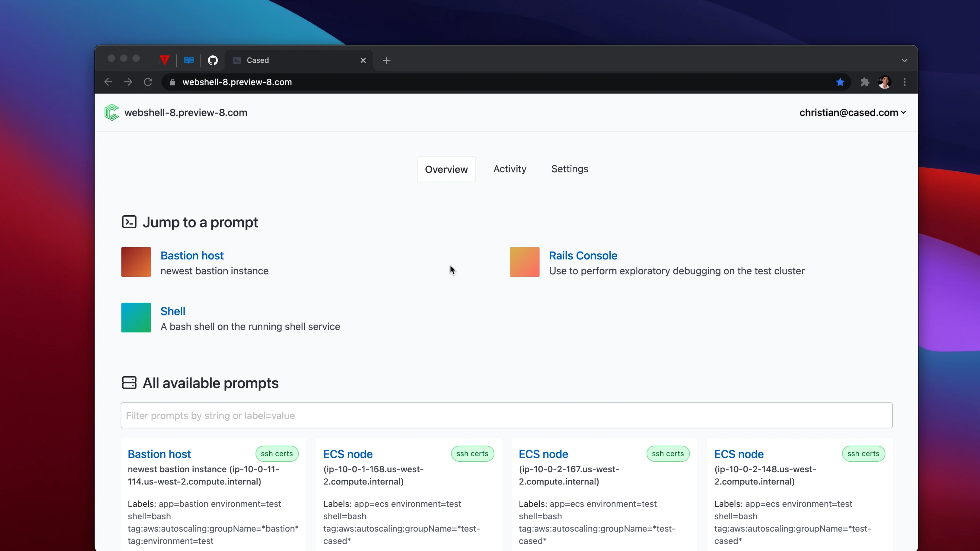Click the red Bastion host color tile
This screenshot has width=980, height=551.
(136, 262)
